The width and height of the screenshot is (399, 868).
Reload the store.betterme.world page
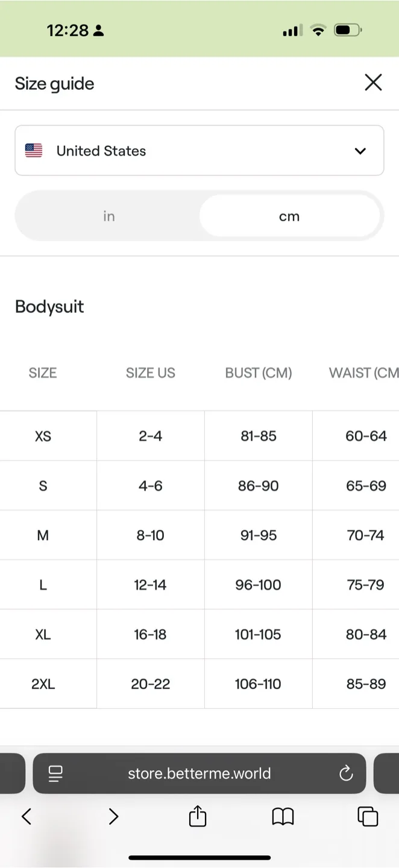(345, 773)
